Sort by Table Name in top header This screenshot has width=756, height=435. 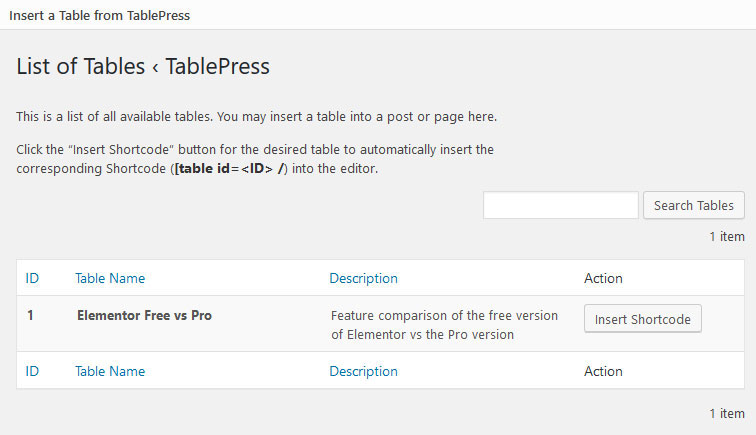(x=110, y=278)
